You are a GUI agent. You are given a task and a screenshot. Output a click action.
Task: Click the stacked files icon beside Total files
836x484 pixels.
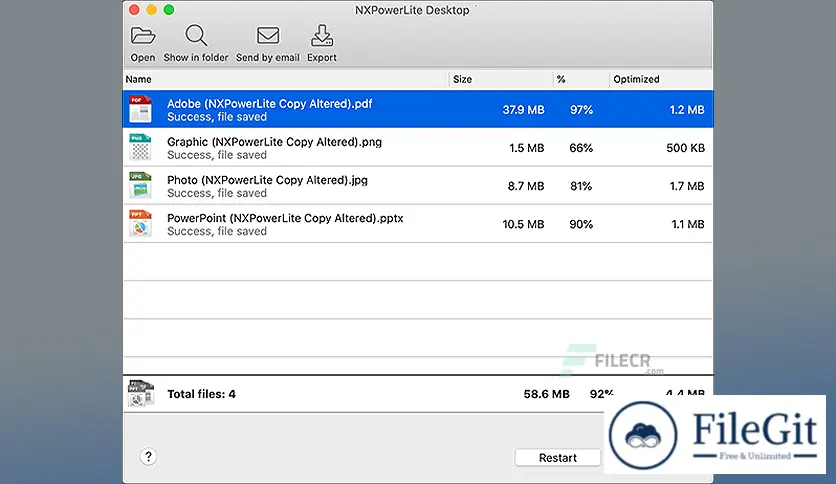click(x=141, y=394)
